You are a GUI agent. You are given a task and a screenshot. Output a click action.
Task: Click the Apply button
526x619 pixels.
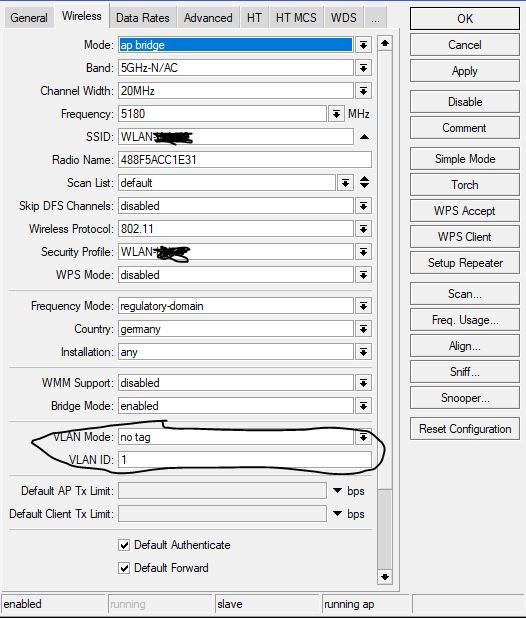(x=465, y=71)
